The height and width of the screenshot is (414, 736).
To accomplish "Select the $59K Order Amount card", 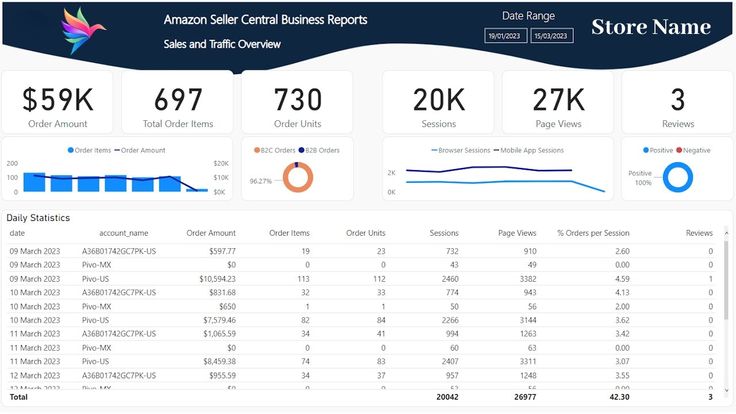I will pyautogui.click(x=57, y=102).
